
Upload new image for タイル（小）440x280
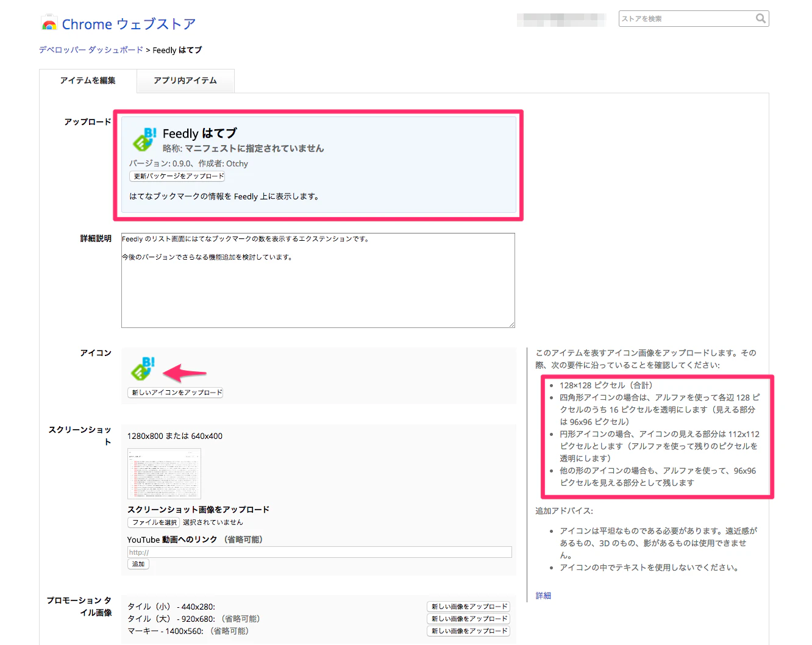tap(468, 607)
